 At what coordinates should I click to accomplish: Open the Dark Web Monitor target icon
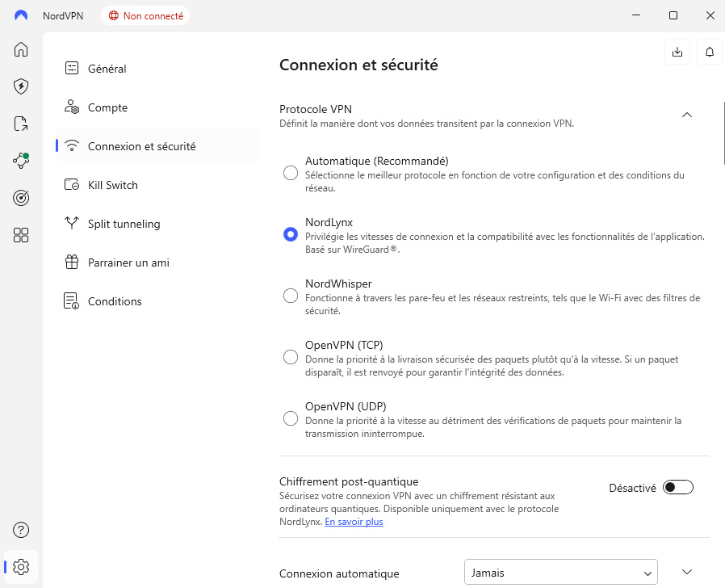click(x=21, y=198)
